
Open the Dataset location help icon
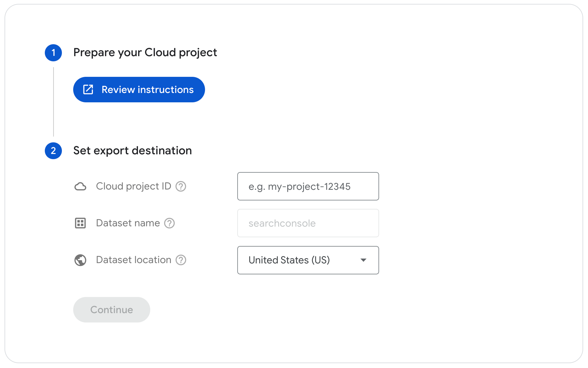pyautogui.click(x=181, y=260)
